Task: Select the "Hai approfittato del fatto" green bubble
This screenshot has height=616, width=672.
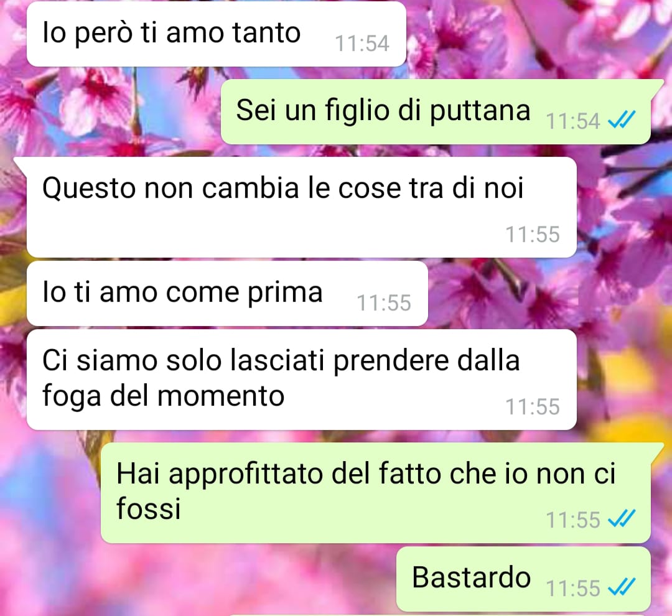Action: coord(376,493)
